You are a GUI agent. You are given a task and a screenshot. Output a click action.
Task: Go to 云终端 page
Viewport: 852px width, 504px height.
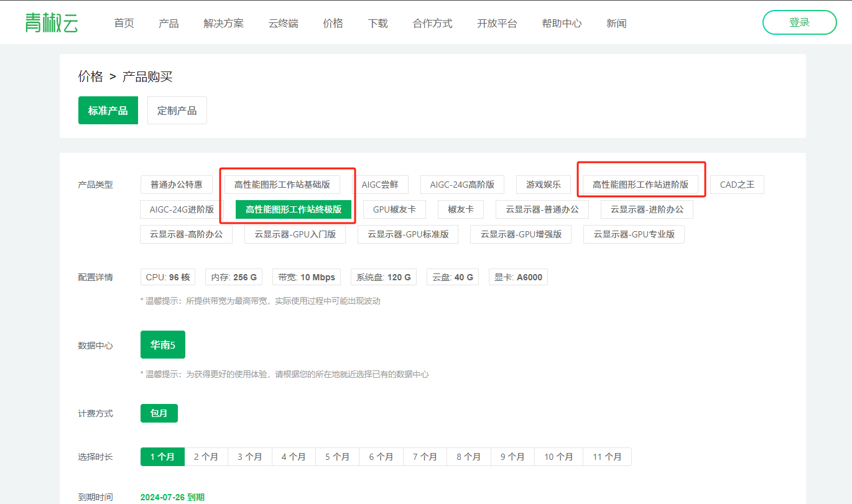pos(283,24)
